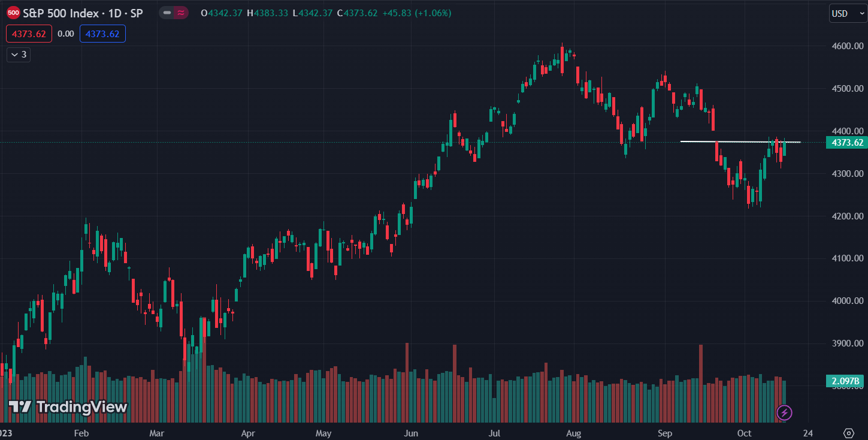Select the white horizontal line drawn near 4373
Viewport: 868px width, 440px height.
pyautogui.click(x=740, y=142)
